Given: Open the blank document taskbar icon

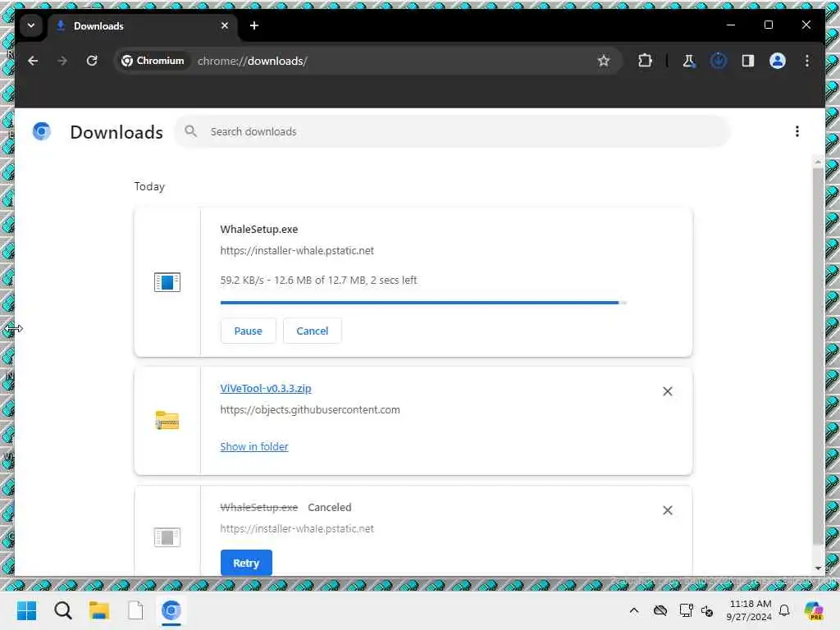Looking at the screenshot, I should 135,610.
